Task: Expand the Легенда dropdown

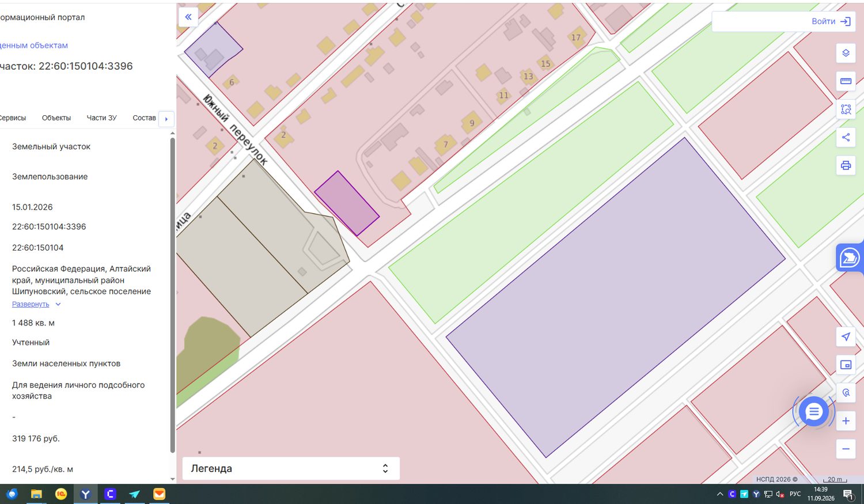Action: pyautogui.click(x=291, y=468)
